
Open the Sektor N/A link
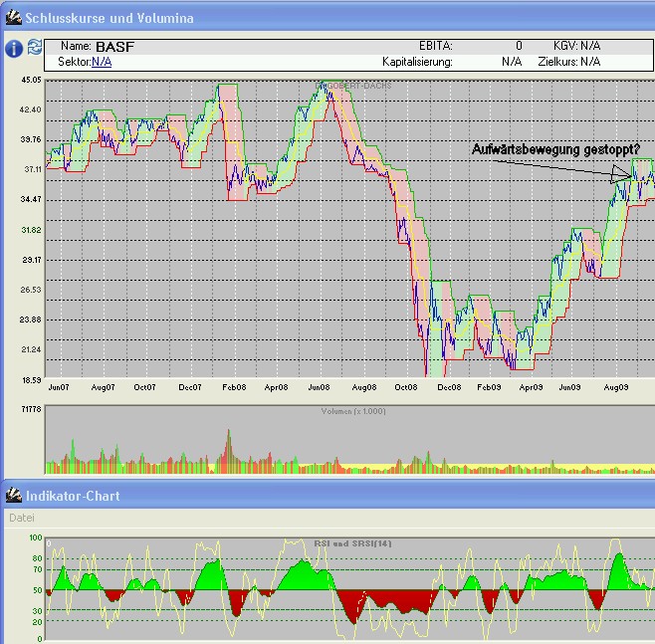(102, 62)
